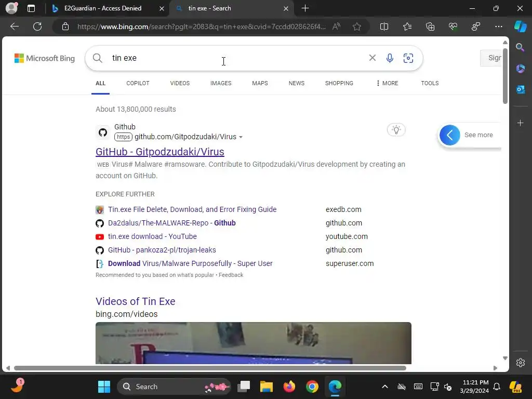Open Task View from the taskbar

[x=244, y=387]
